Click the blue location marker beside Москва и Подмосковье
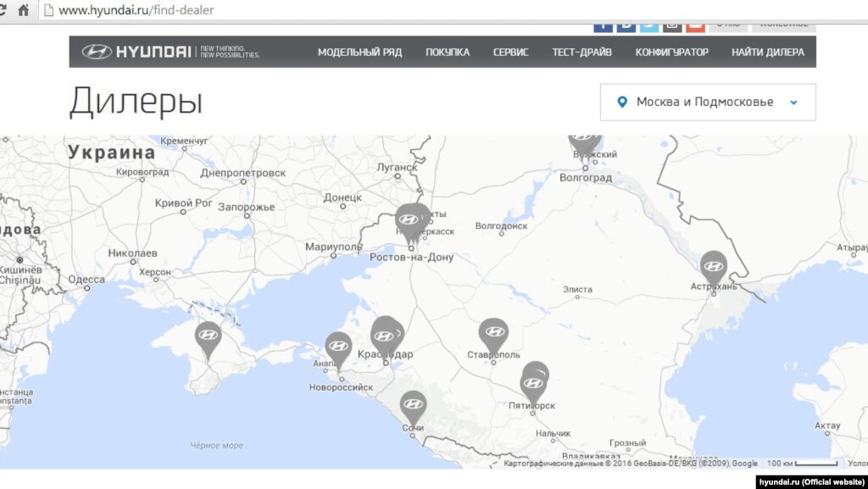The height and width of the screenshot is (489, 868). pyautogui.click(x=622, y=102)
